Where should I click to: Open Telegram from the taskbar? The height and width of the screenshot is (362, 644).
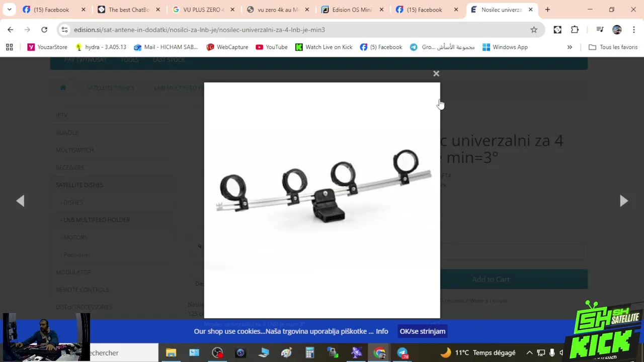(403, 353)
